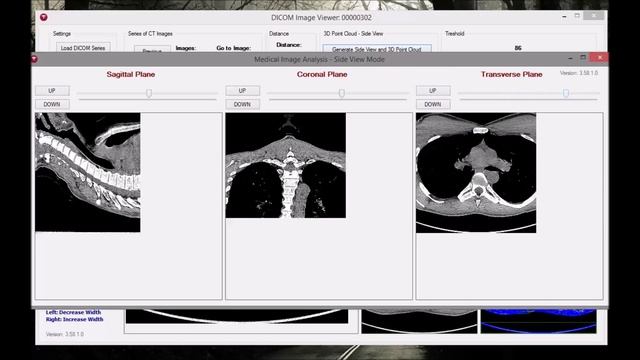Click the Sagittal Plane UP button
640x360 pixels.
tap(52, 91)
